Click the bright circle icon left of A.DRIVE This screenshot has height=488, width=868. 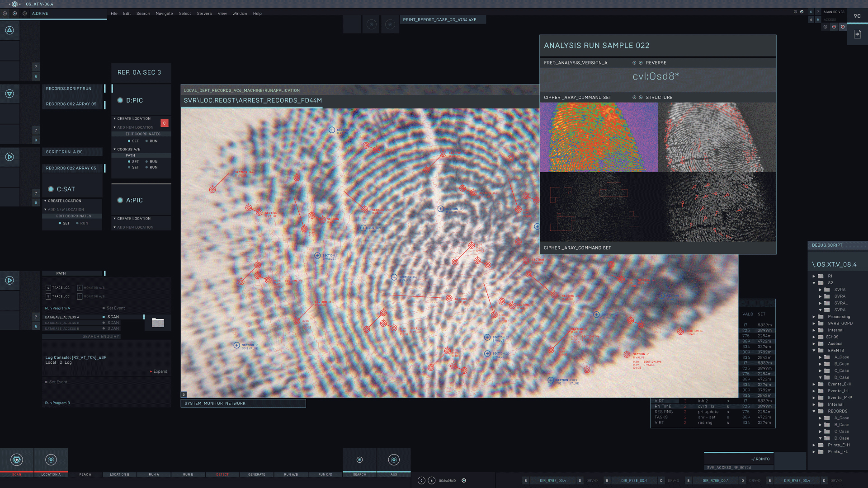click(15, 14)
